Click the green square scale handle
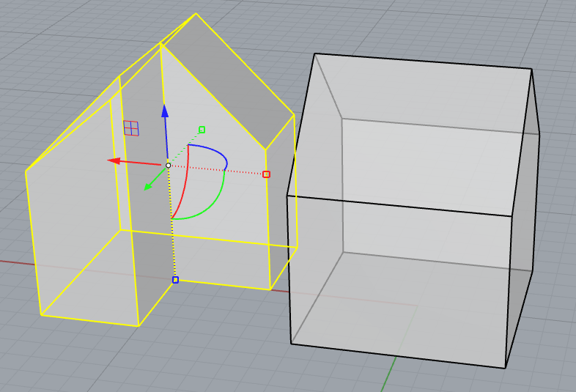576x392 pixels. (x=202, y=130)
